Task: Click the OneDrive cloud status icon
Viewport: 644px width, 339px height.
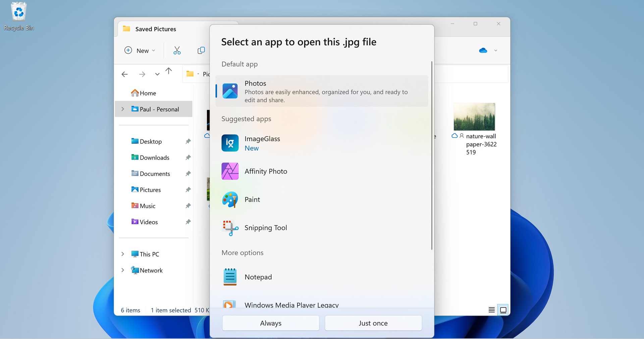Action: [x=483, y=50]
